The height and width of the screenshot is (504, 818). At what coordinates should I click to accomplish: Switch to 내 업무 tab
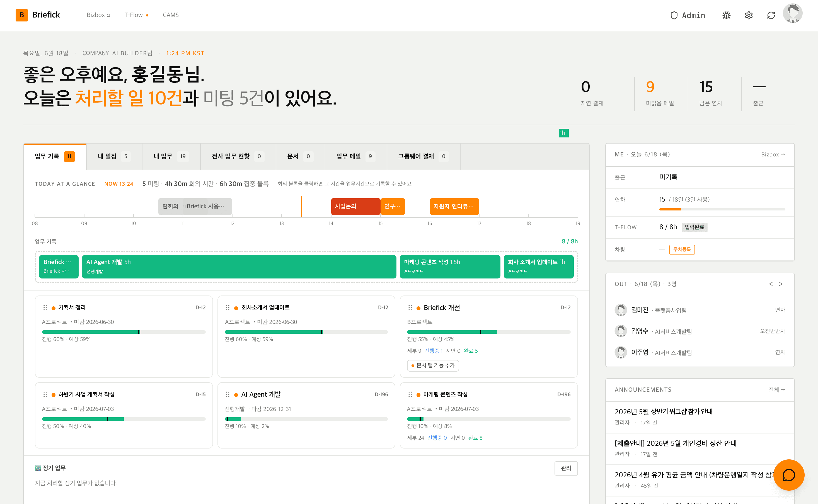point(171,157)
